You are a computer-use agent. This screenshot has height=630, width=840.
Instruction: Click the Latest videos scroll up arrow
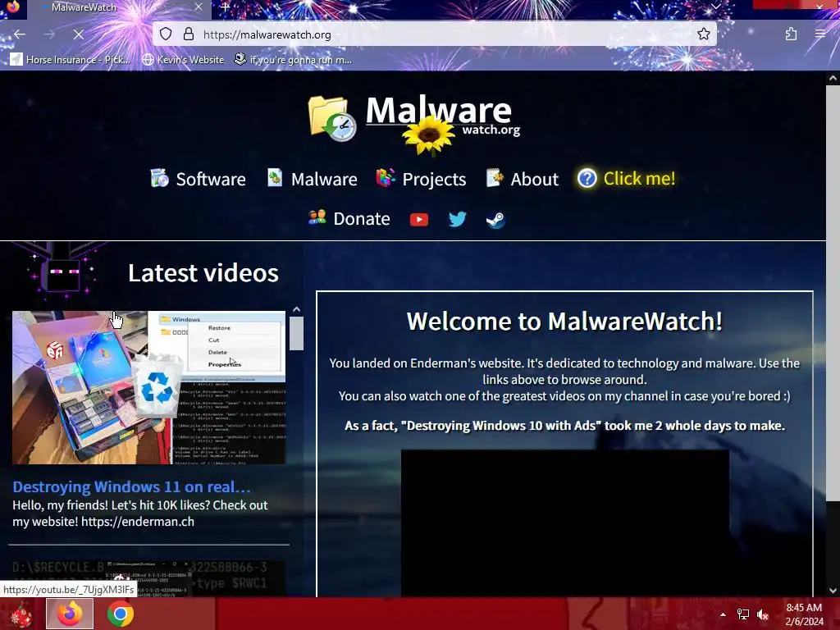click(x=296, y=309)
